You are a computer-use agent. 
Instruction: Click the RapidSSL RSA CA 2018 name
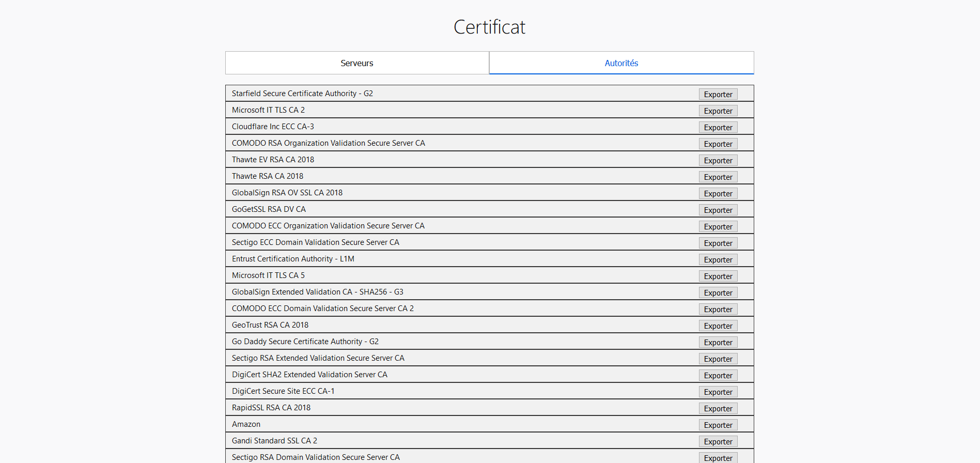(x=271, y=408)
